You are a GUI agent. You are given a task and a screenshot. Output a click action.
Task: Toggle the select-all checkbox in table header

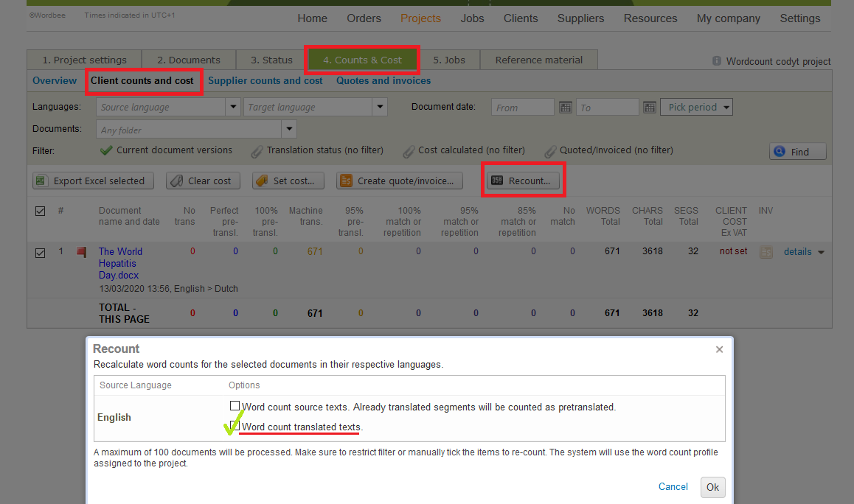(x=41, y=211)
